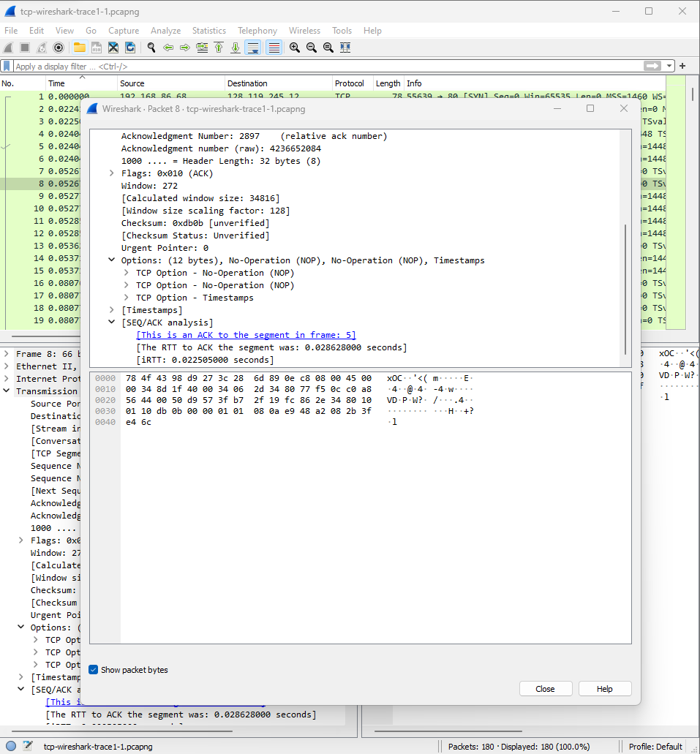Viewport: 700px width, 754px height.
Task: Sort by the Destination column header
Action: [279, 83]
